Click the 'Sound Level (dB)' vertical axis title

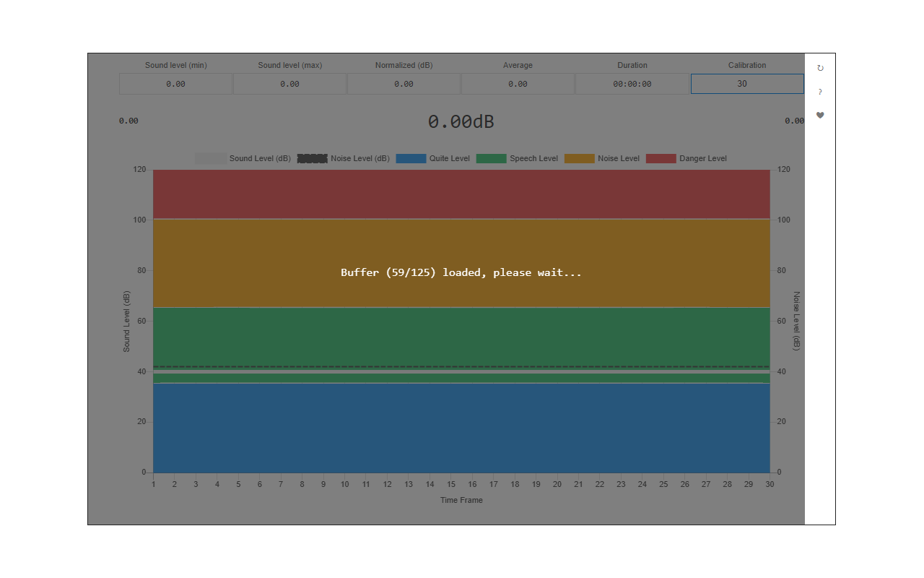(x=126, y=322)
